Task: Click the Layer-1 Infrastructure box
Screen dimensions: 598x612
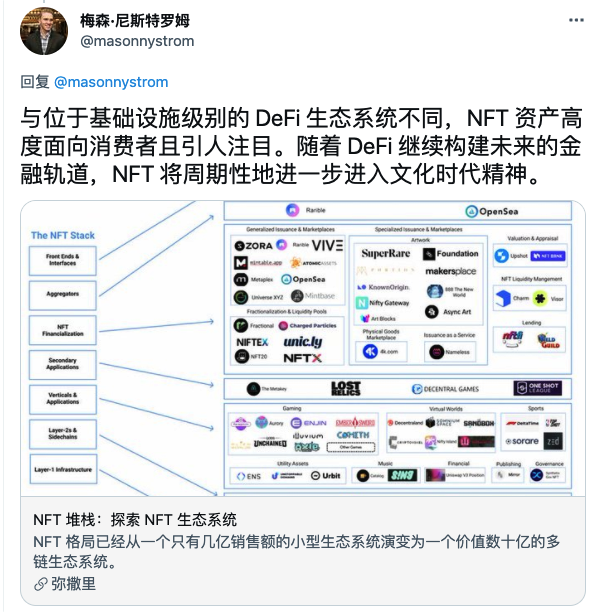Action: [x=63, y=469]
